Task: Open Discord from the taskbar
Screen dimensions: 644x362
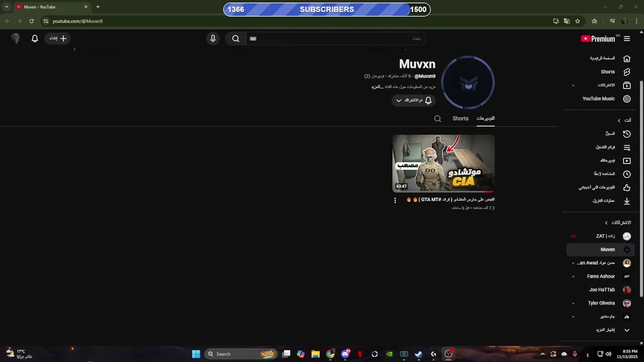Action: (345, 354)
